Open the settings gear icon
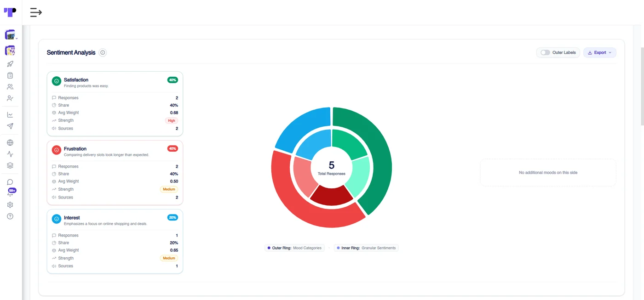The width and height of the screenshot is (644, 300). (10, 205)
